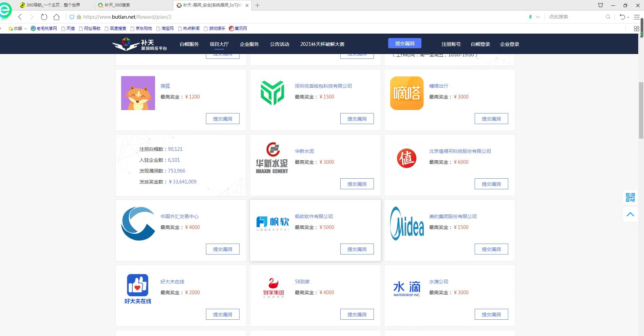Click the Midea logo
644x336 pixels.
click(x=407, y=224)
